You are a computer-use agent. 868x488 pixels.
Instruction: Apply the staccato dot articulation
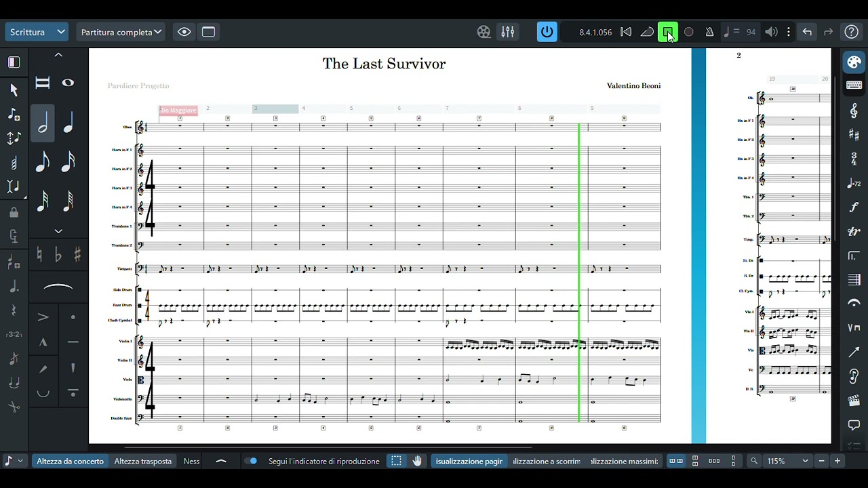coord(73,317)
